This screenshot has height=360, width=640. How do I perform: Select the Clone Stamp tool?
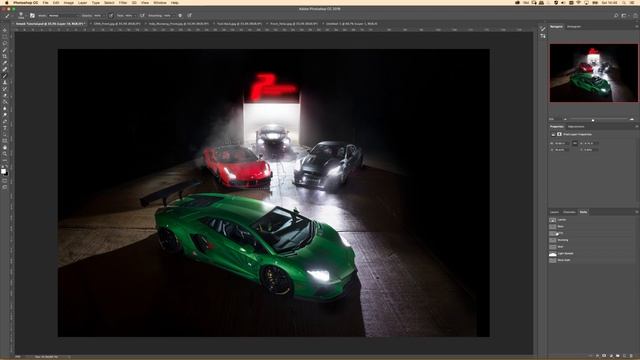tap(5, 82)
